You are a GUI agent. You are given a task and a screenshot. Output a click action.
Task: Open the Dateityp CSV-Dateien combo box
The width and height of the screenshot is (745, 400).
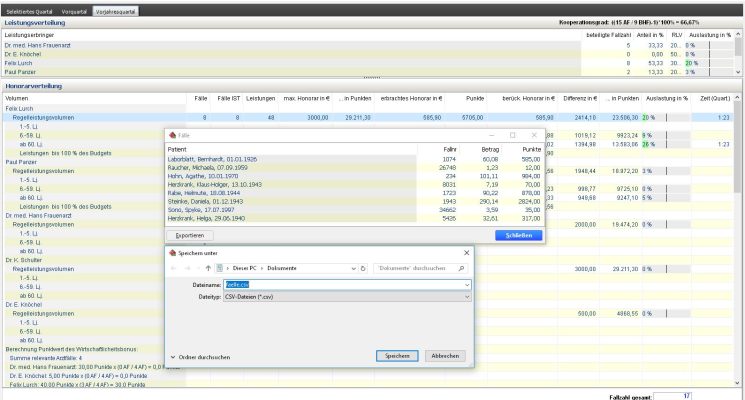(347, 297)
